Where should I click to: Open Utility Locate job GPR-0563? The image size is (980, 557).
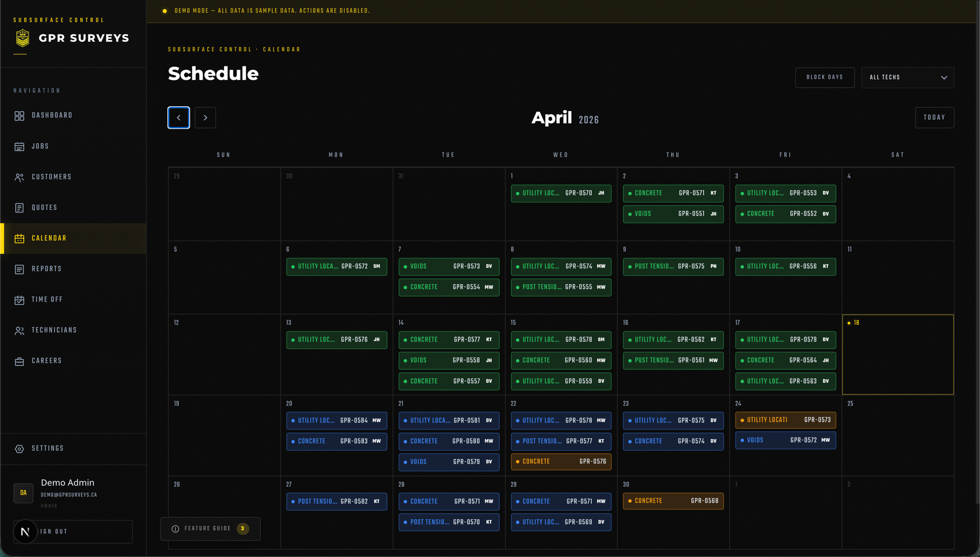pyautogui.click(x=785, y=381)
